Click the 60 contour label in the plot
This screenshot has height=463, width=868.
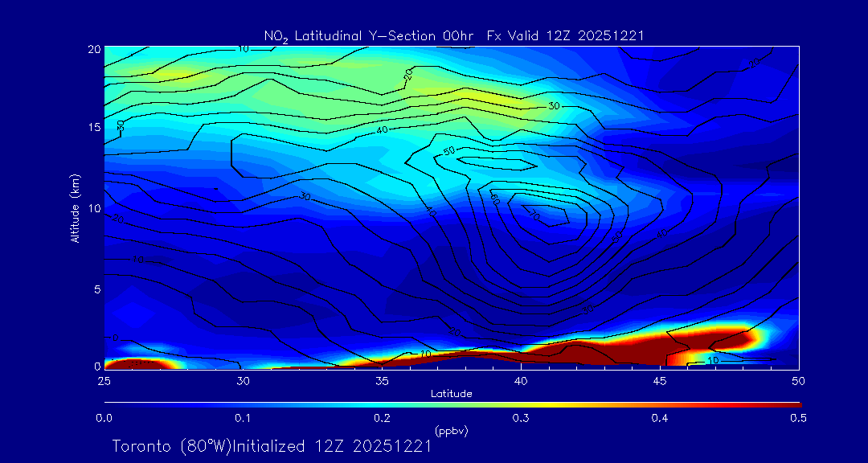pyautogui.click(x=494, y=199)
